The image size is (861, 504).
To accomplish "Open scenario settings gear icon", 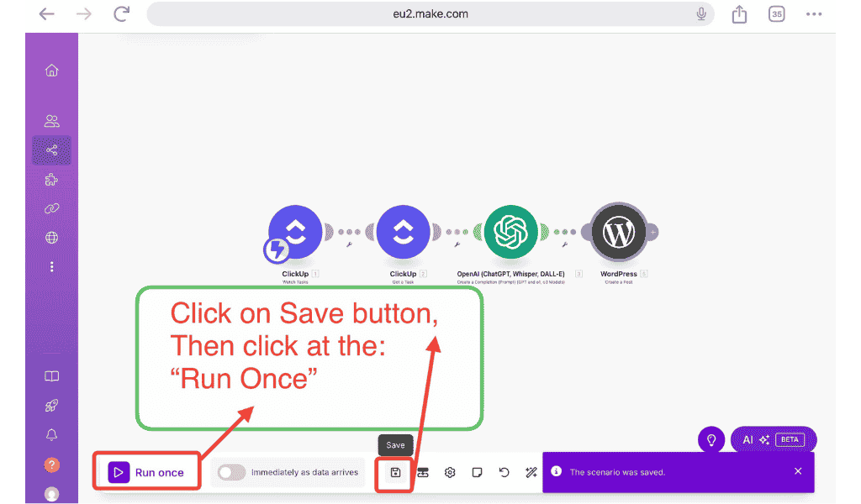I will 450,472.
